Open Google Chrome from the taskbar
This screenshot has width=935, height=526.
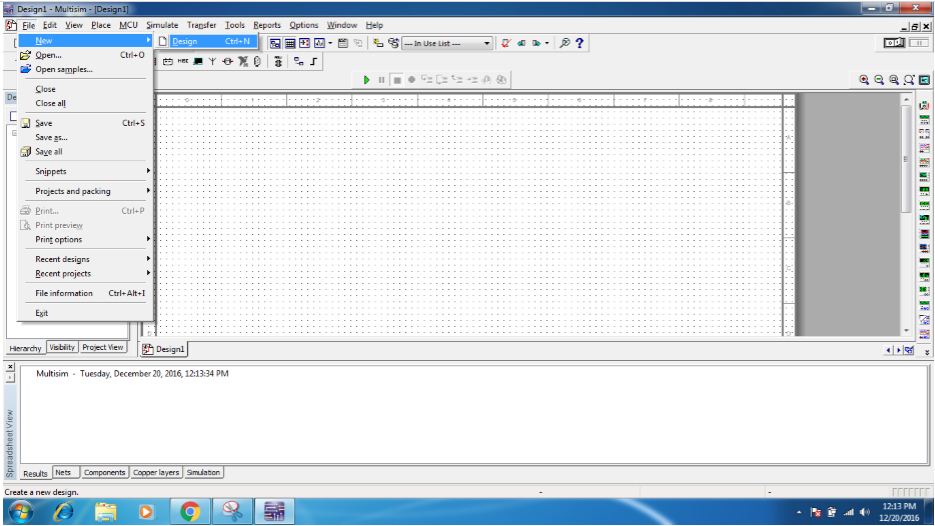(190, 512)
